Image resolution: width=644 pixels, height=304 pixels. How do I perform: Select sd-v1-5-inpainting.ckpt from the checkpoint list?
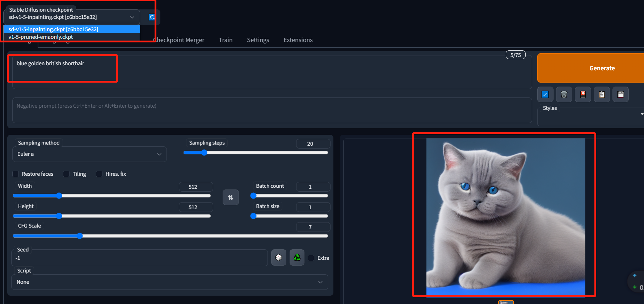click(x=72, y=29)
